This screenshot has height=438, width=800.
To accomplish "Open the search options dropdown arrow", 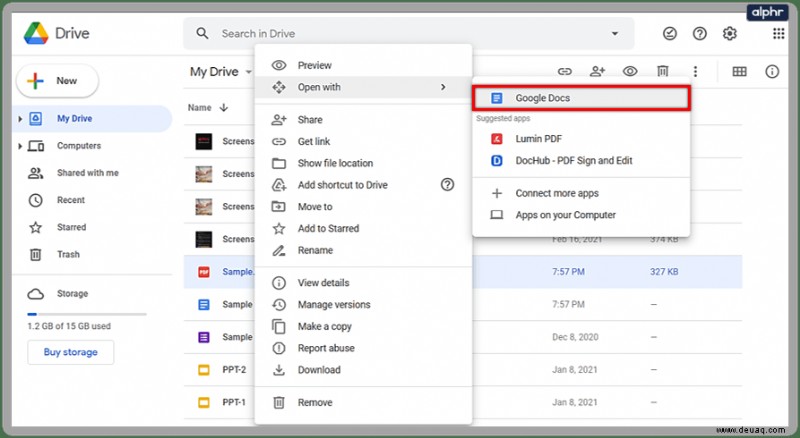I will pyautogui.click(x=615, y=34).
